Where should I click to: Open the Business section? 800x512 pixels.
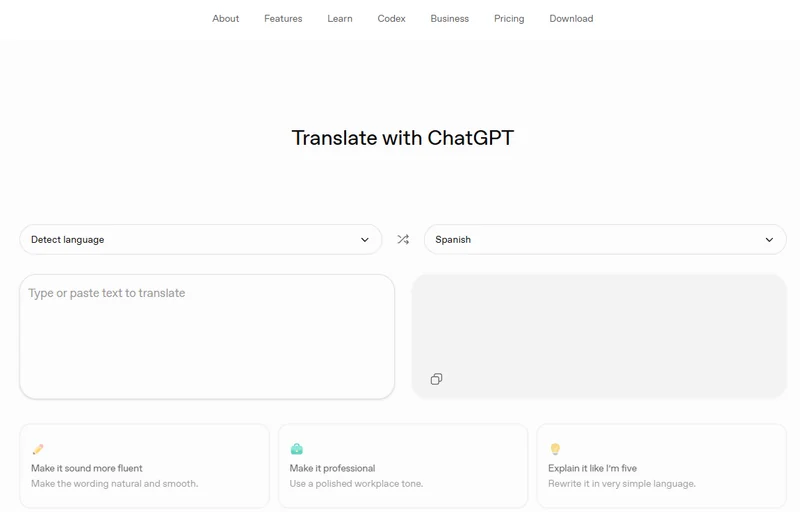449,19
